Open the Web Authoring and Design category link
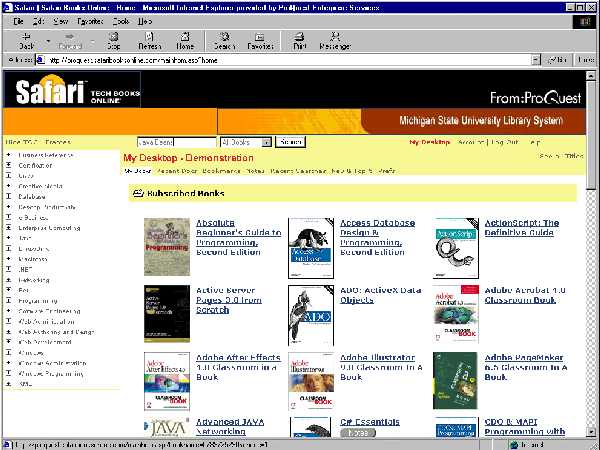The height and width of the screenshot is (450, 600). point(56,332)
